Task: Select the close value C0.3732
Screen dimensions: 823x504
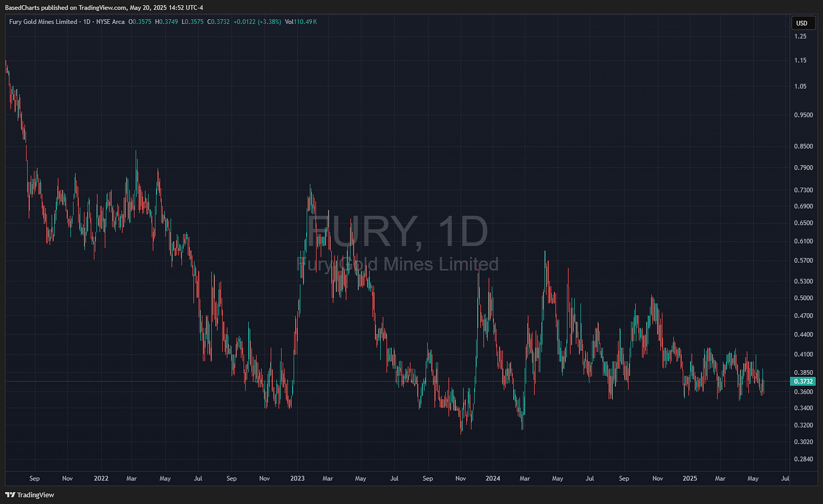Action: (x=219, y=21)
